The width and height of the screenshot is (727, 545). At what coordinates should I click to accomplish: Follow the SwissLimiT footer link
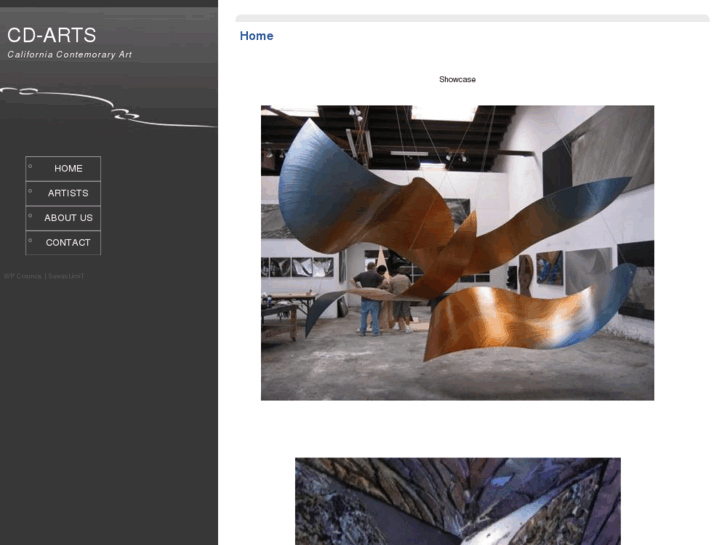pyautogui.click(x=66, y=276)
